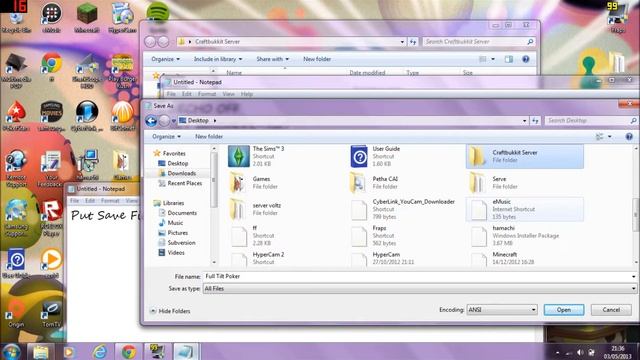Select the eMusic Internet Shortcut
This screenshot has width=640, height=360.
[524, 209]
